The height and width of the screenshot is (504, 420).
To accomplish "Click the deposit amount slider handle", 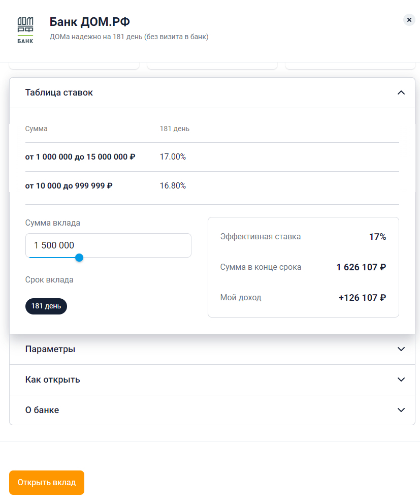I will (79, 258).
